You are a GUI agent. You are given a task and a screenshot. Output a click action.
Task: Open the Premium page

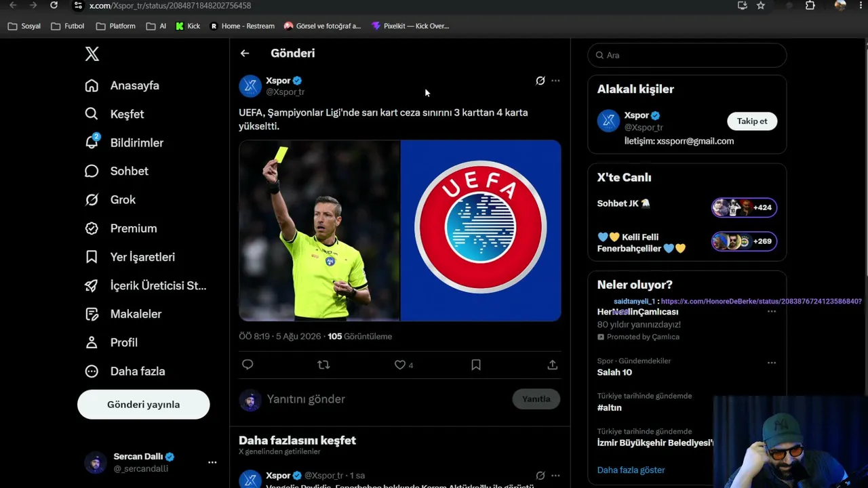click(121, 228)
